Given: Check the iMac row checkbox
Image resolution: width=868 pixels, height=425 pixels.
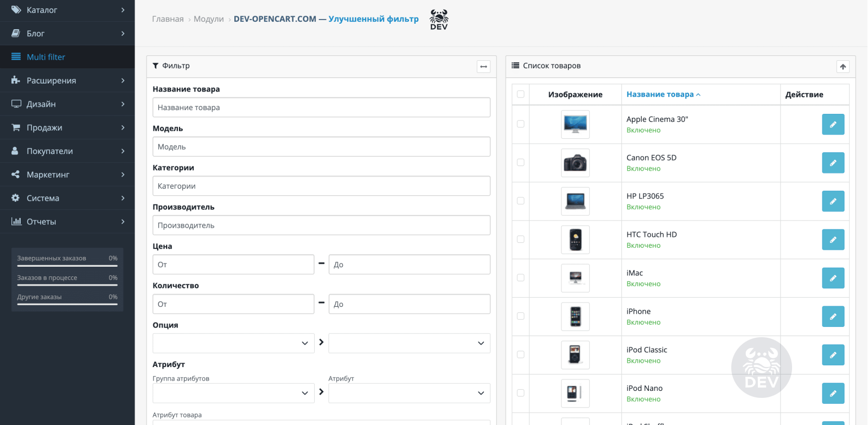Looking at the screenshot, I should (x=521, y=278).
